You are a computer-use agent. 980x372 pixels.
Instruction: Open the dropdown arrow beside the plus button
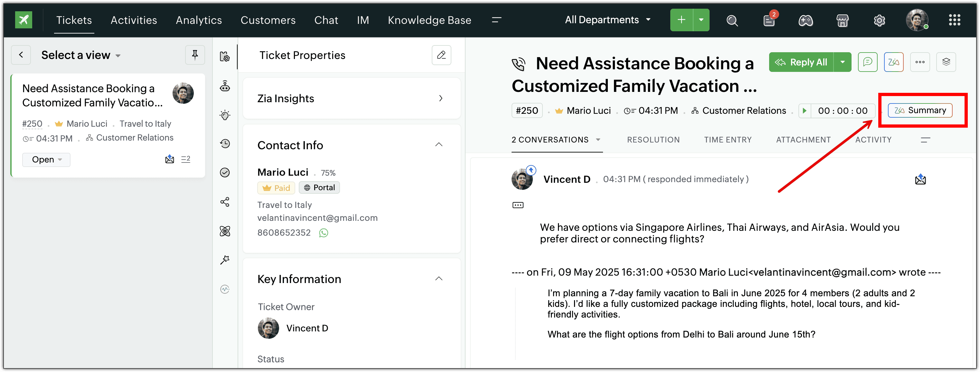point(701,20)
